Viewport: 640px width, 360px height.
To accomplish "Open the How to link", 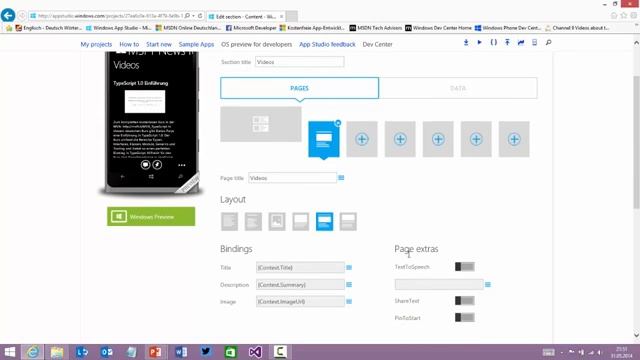I will tap(129, 44).
